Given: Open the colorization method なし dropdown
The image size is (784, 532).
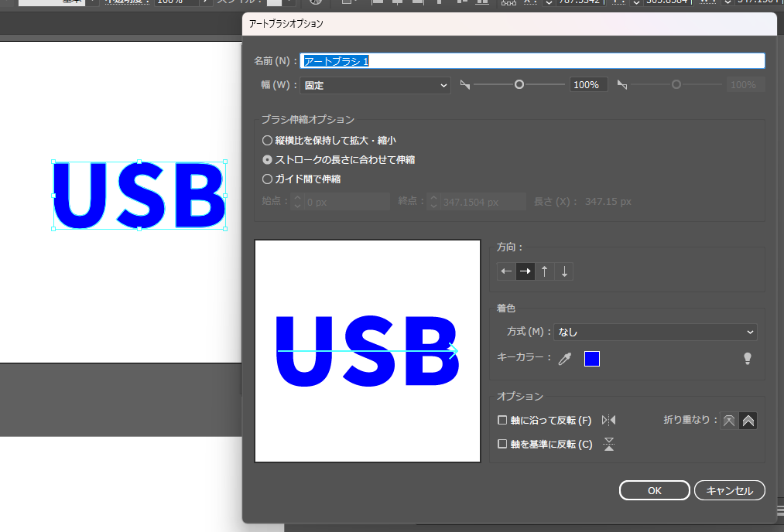Looking at the screenshot, I should [x=655, y=332].
